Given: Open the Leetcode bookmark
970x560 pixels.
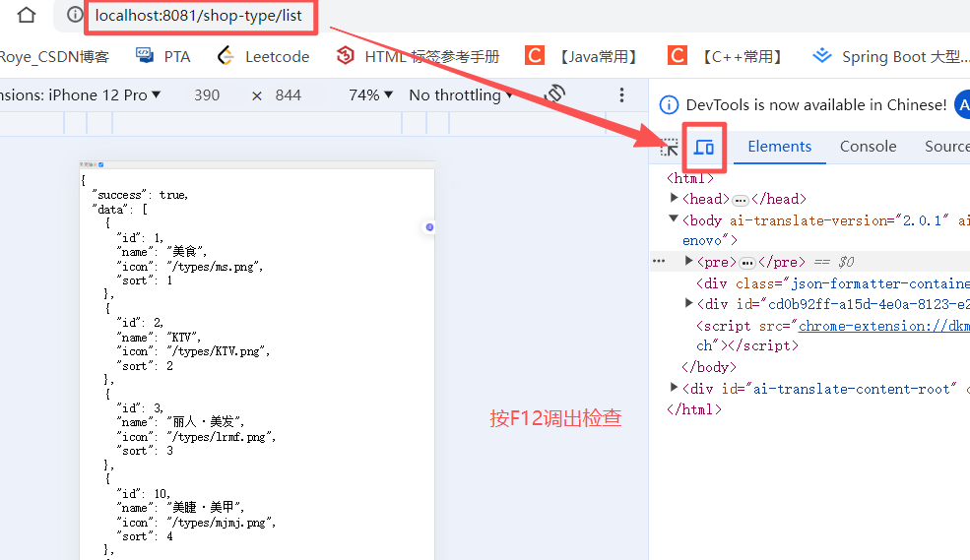Looking at the screenshot, I should tap(264, 56).
